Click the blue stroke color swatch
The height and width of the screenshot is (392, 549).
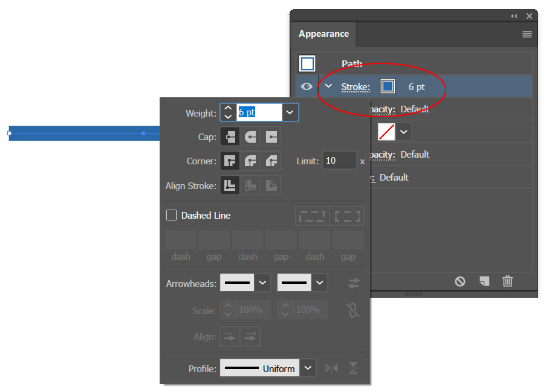388,86
